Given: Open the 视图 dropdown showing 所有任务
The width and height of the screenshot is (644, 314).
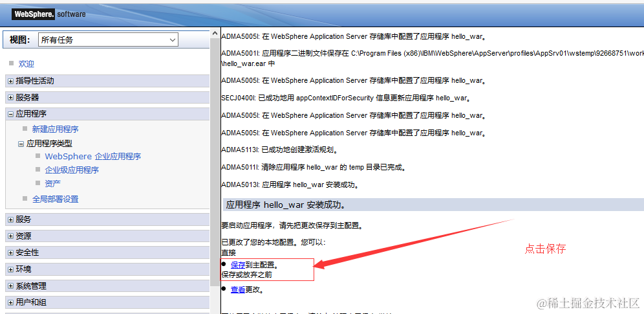Looking at the screenshot, I should click(108, 40).
